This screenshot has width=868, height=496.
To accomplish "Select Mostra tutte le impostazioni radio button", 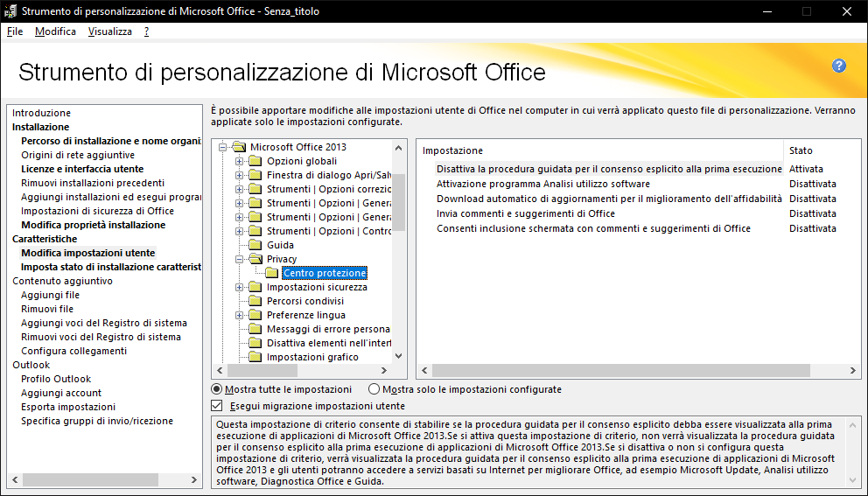I will tap(217, 389).
